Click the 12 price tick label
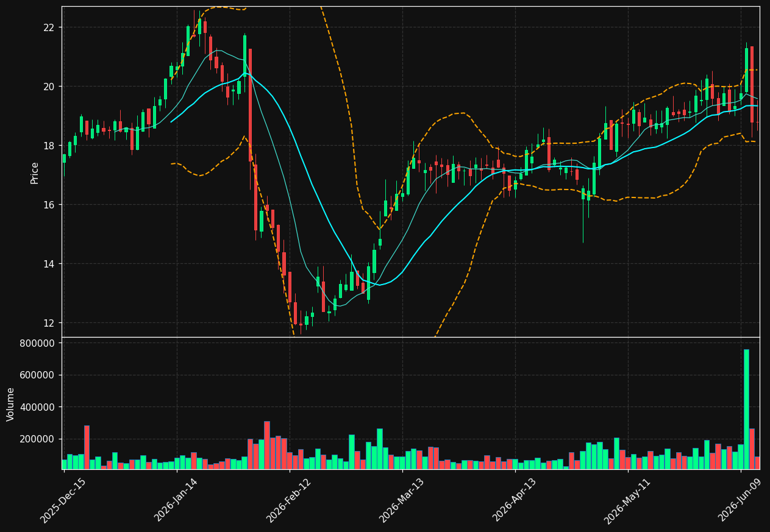The height and width of the screenshot is (532, 770). point(49,323)
